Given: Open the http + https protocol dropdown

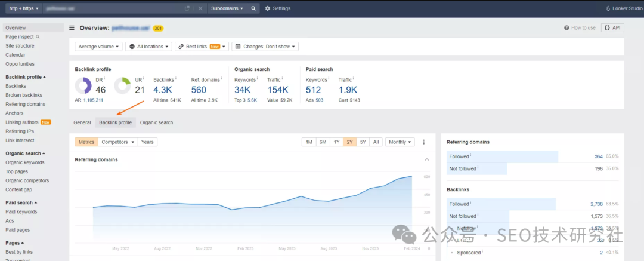Looking at the screenshot, I should (23, 8).
